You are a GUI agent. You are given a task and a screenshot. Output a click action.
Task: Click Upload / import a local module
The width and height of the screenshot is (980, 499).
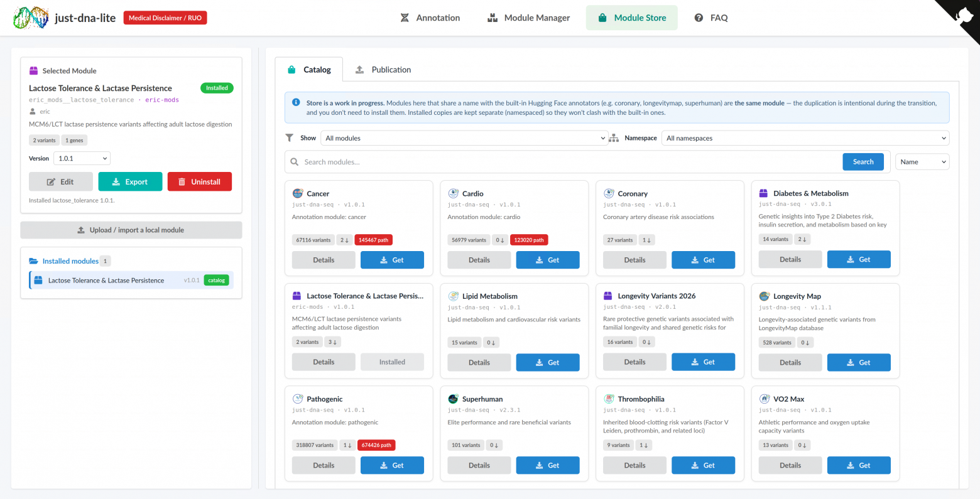pos(131,230)
